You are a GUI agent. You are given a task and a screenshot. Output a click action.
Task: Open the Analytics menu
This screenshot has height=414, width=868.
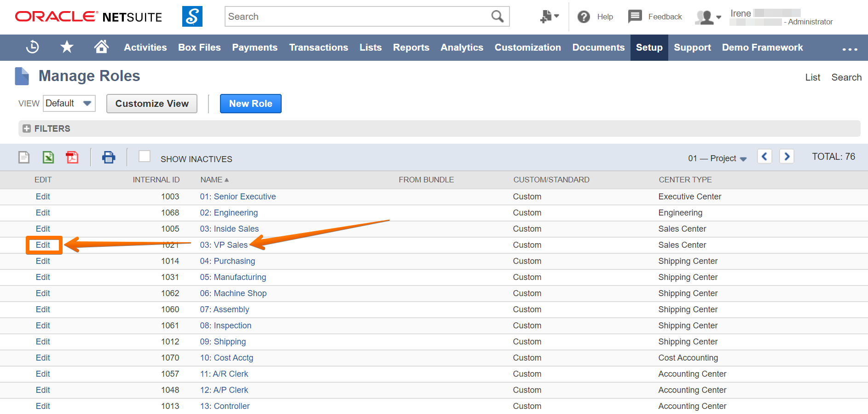coord(462,47)
